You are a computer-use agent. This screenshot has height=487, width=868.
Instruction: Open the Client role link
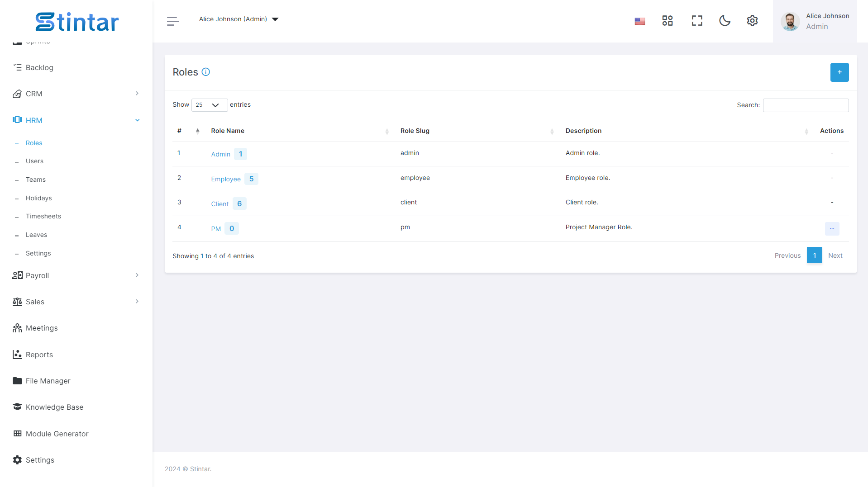(219, 204)
